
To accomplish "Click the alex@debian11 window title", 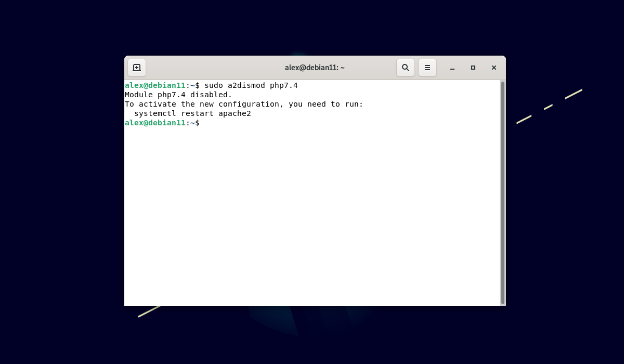I will point(315,68).
